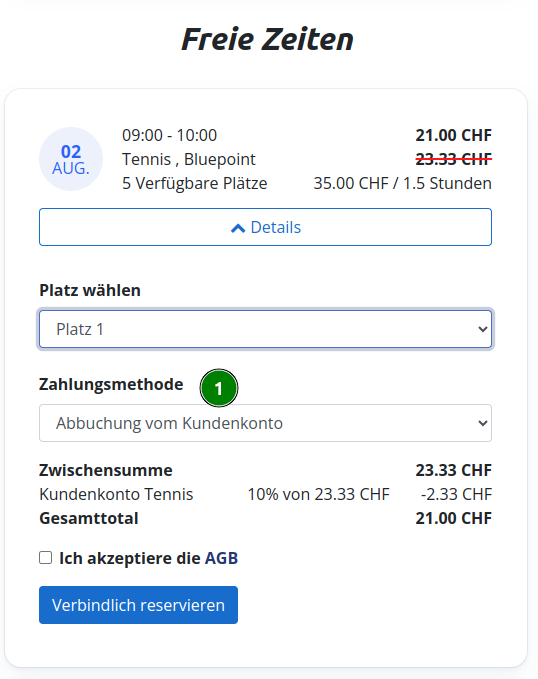Click the 02 AUG. date badge
538x679 pixels.
(71, 159)
